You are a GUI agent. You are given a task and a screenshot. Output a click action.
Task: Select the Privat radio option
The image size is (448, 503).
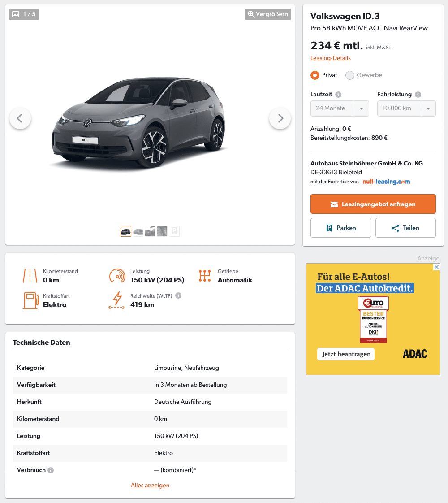[x=314, y=75]
